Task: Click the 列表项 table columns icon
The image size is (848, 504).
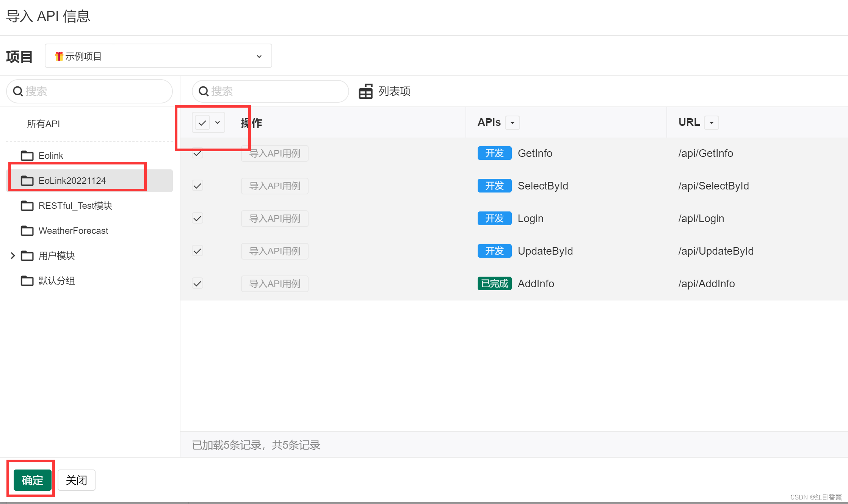Action: point(366,91)
